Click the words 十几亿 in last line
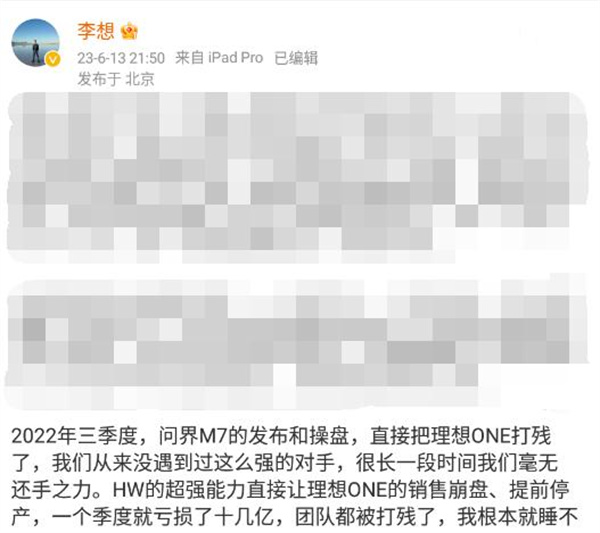The image size is (600, 533). click(244, 517)
